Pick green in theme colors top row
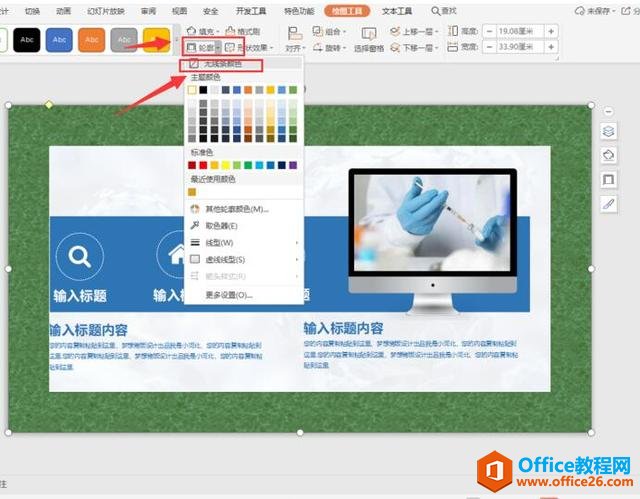Screen dimensions: 640x499 293,90
